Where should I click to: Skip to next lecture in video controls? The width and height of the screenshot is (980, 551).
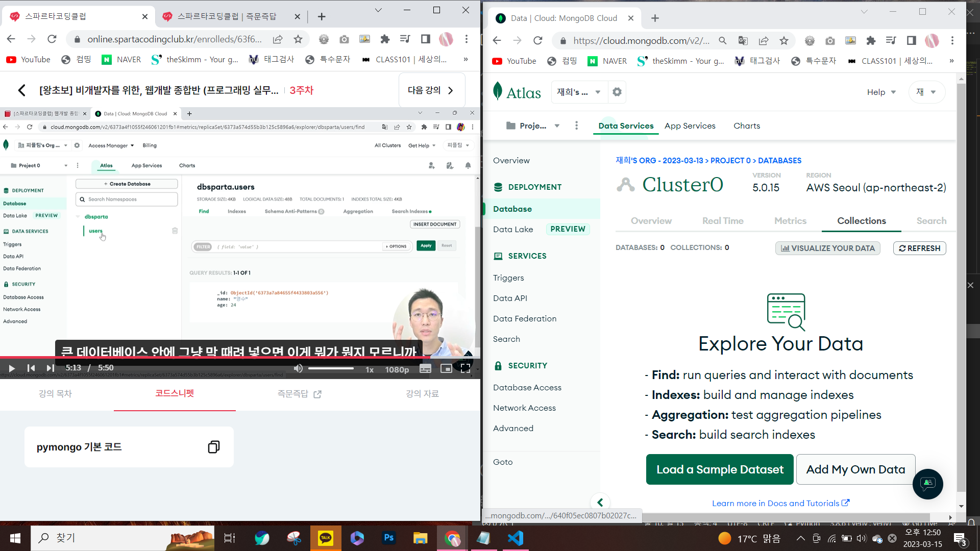(50, 368)
